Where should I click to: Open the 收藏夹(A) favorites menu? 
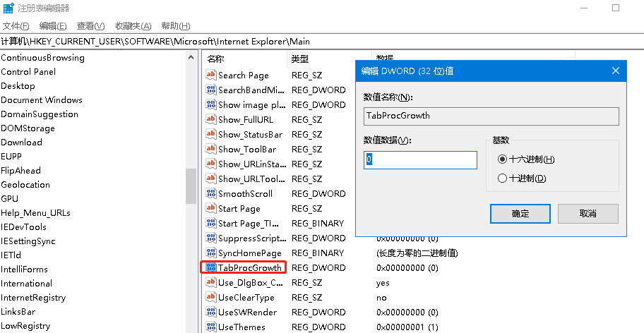133,26
